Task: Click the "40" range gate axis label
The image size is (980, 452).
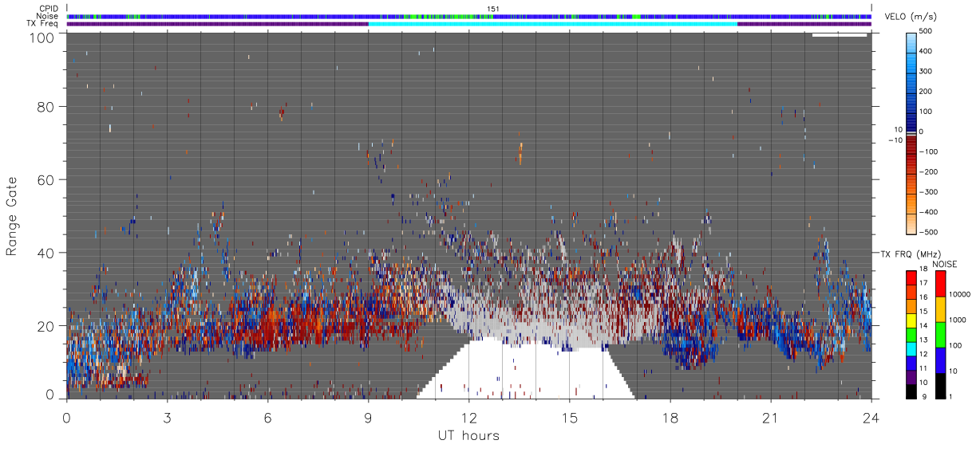Action: pyautogui.click(x=46, y=253)
